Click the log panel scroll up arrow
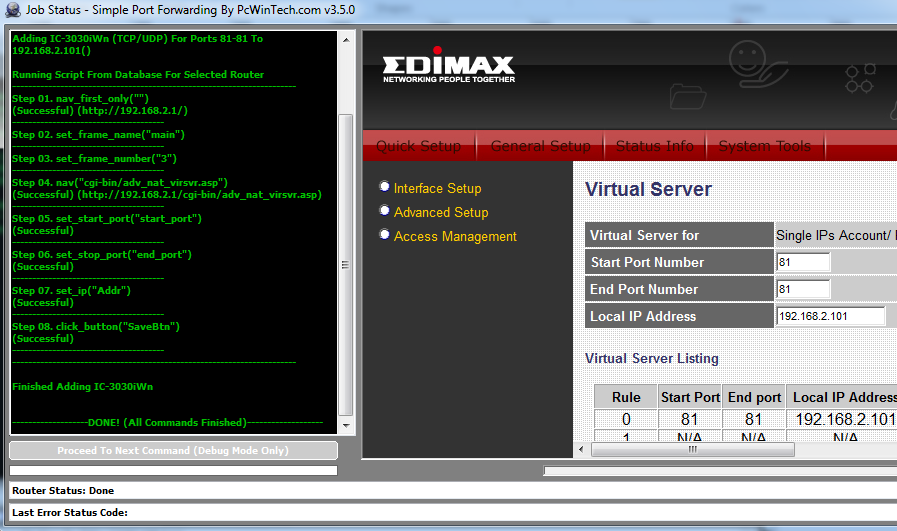897x531 pixels. [x=346, y=40]
